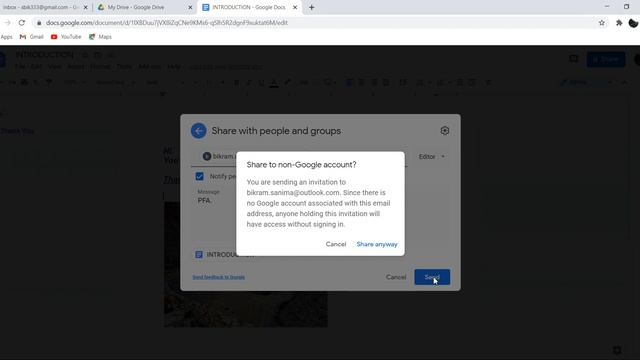Open the Docs File menu

coord(20,67)
